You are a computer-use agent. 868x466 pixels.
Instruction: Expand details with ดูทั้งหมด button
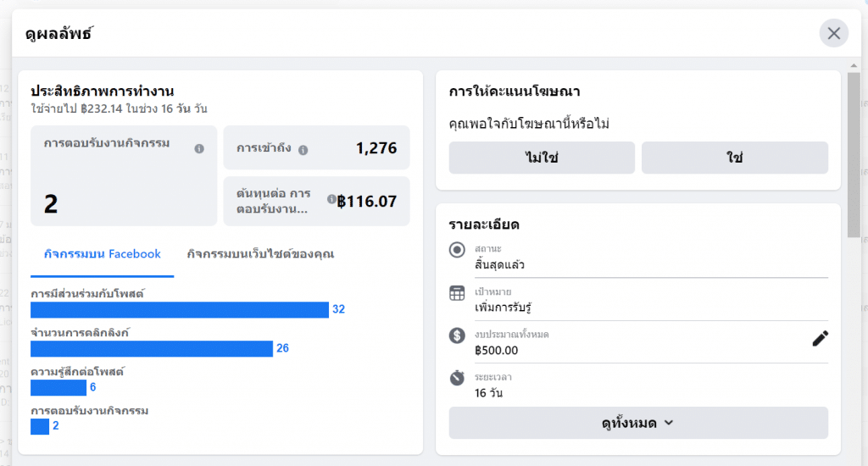(638, 423)
